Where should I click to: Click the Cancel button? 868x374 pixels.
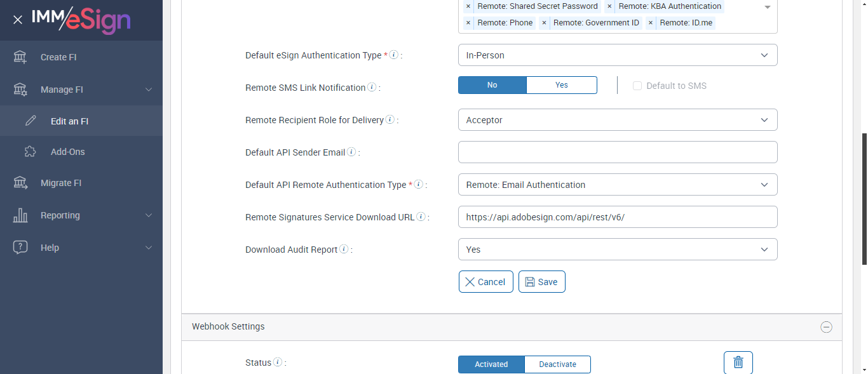click(x=485, y=282)
